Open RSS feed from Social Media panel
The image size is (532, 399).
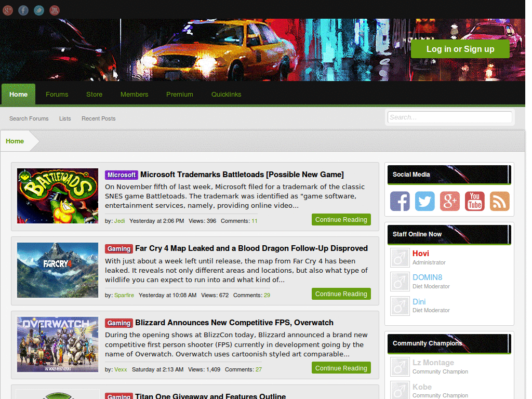[x=500, y=201]
